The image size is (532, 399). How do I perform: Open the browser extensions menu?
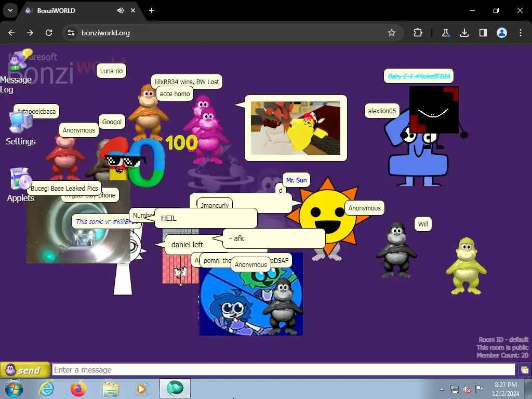click(x=418, y=33)
